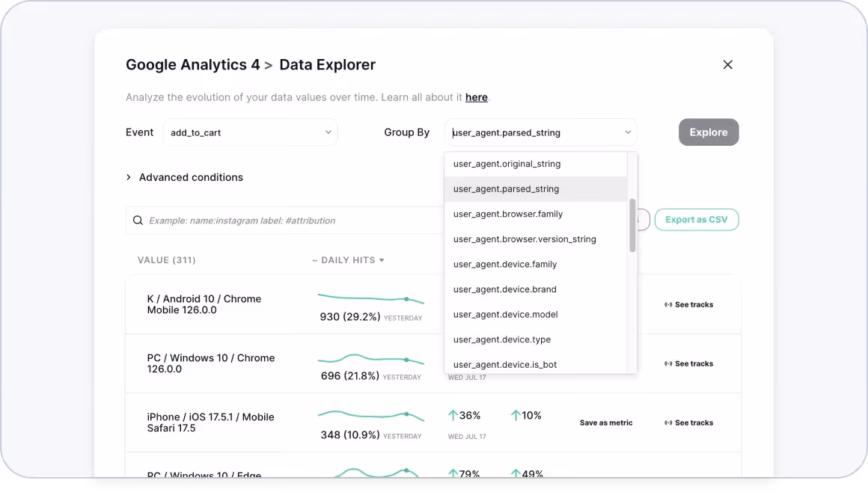The image size is (868, 495).
Task: Open the 'here' documentation link
Action: pos(476,97)
